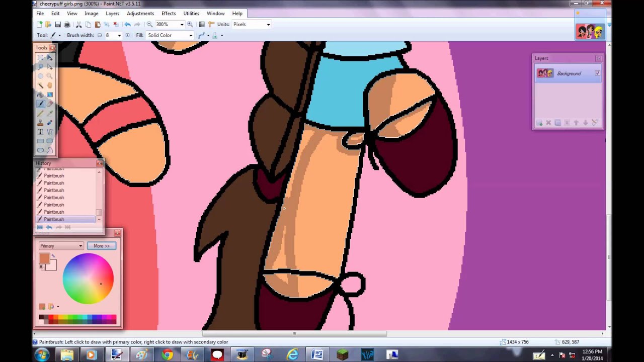This screenshot has height=362, width=644.
Task: Select the Rectangle Select tool
Action: 41,57
